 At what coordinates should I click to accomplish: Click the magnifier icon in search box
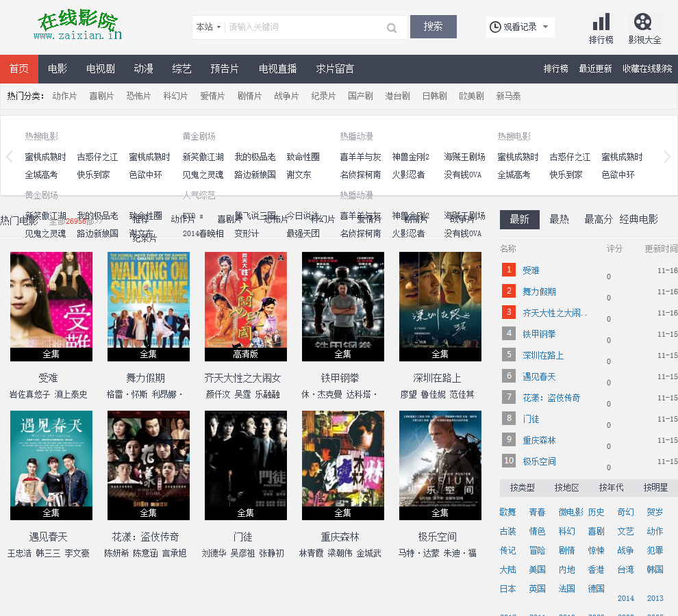[x=392, y=28]
